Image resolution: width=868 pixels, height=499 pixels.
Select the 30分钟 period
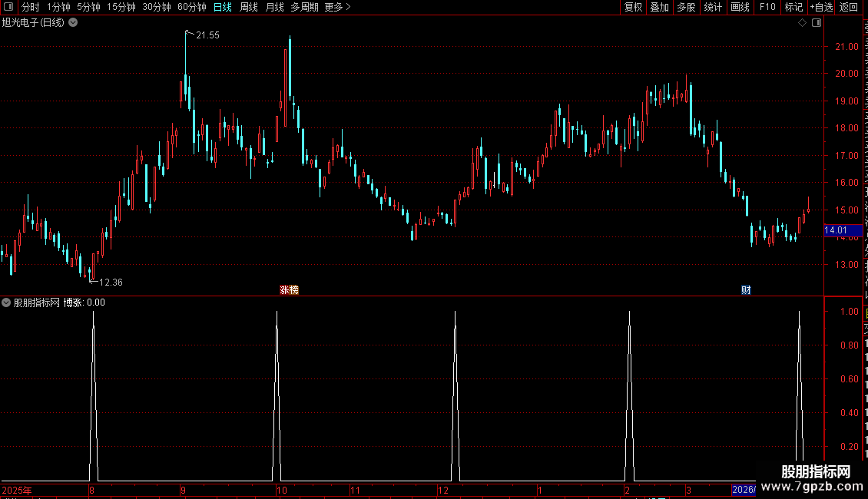[157, 7]
